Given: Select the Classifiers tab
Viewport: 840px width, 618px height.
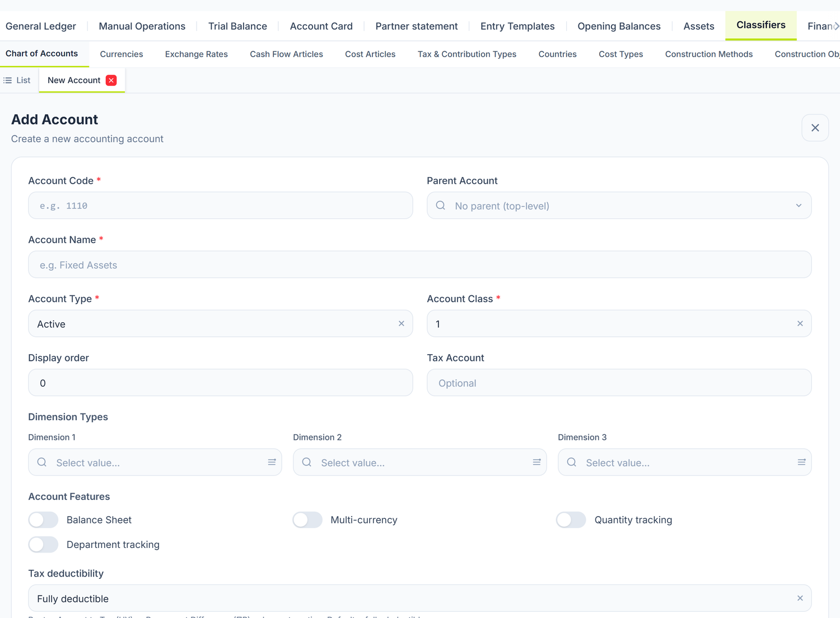Looking at the screenshot, I should pos(761,25).
